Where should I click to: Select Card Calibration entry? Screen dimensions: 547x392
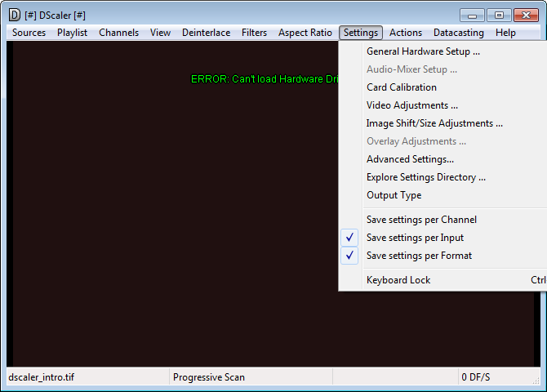point(442,87)
